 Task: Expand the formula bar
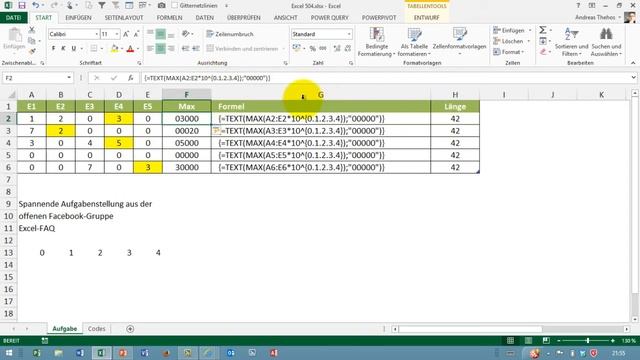click(x=633, y=78)
